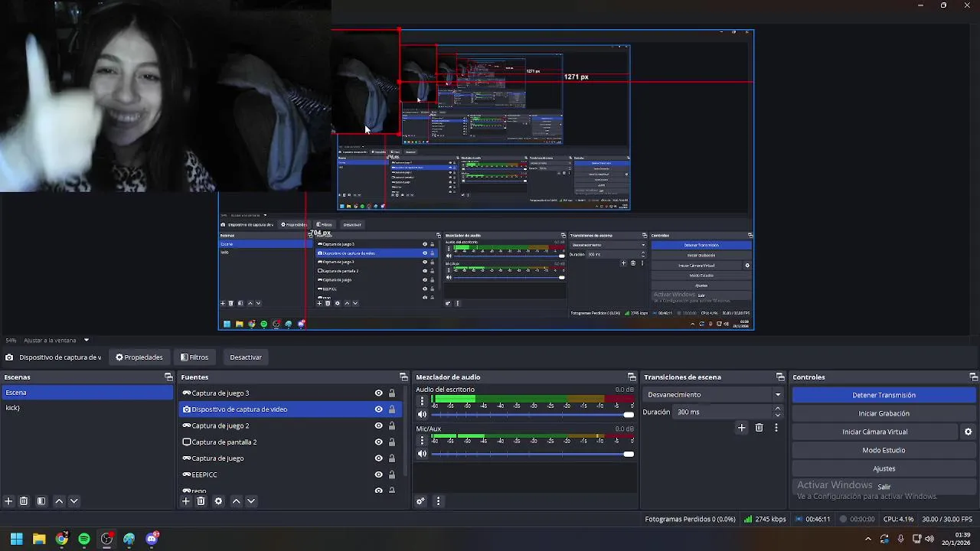Increase transition duration with up arrow
This screenshot has height=551, width=980.
tap(778, 409)
